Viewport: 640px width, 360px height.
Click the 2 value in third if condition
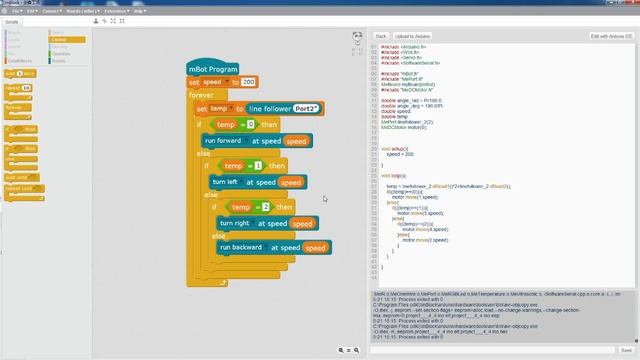tap(265, 207)
